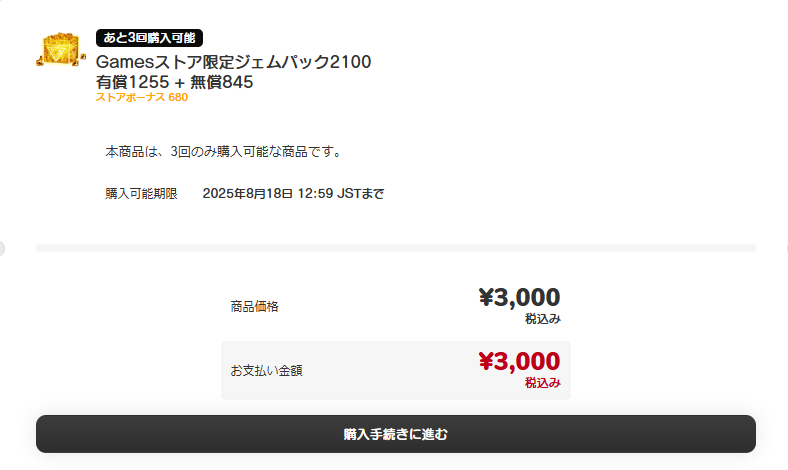Click the black ¥3,000 product price

pyautogui.click(x=519, y=298)
